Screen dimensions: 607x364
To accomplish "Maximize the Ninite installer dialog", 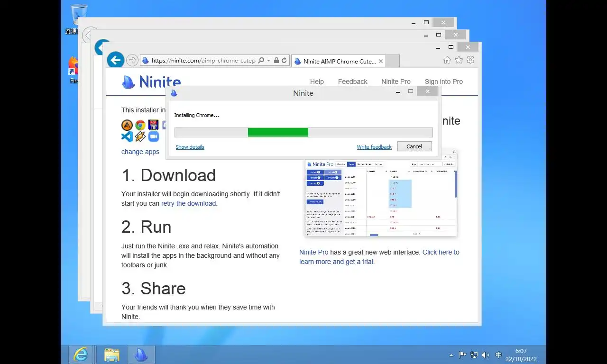I will [x=411, y=91].
